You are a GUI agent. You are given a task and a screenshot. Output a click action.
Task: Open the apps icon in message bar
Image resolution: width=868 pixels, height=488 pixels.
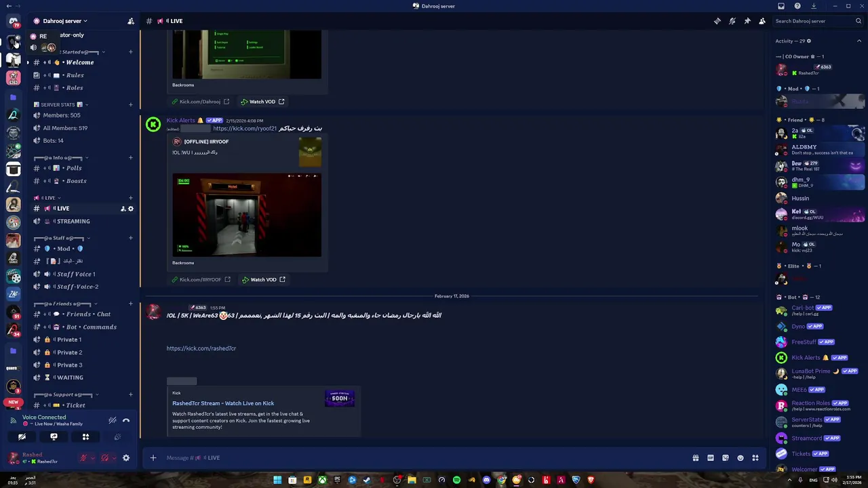(755, 458)
